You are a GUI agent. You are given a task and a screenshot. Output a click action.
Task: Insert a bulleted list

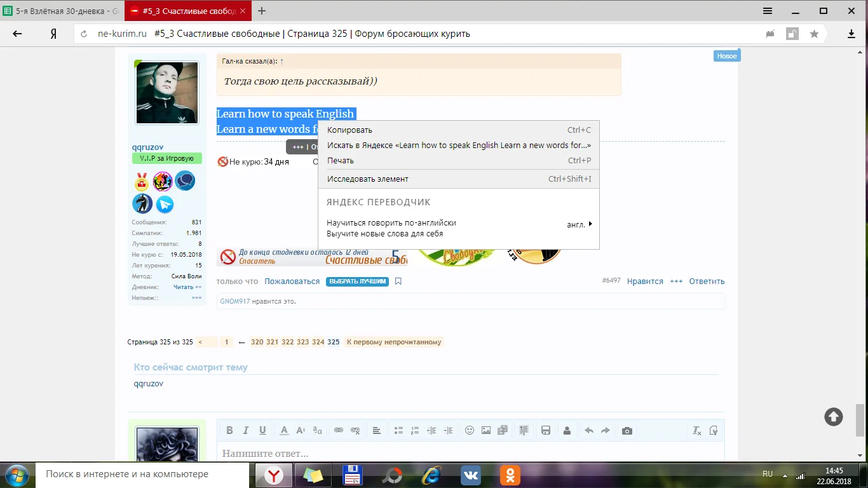click(398, 430)
